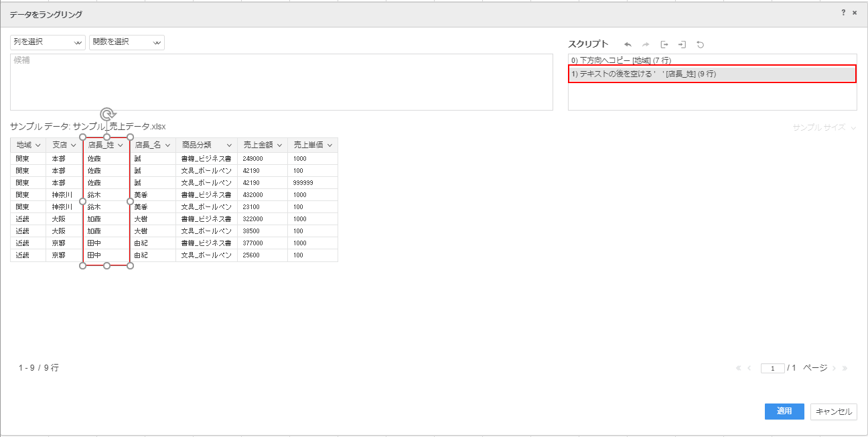Go to previous page of sample data
868x437 pixels.
point(749,368)
